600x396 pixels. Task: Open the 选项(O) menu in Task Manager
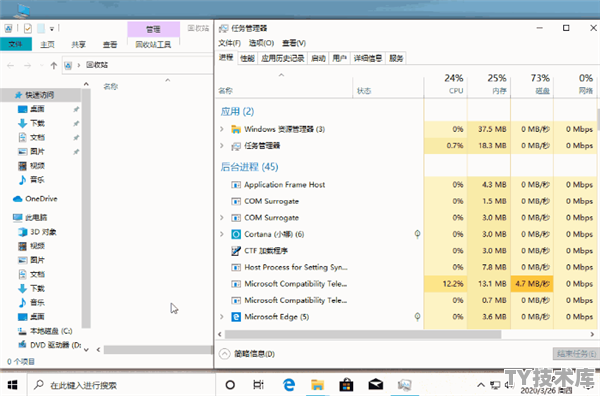pyautogui.click(x=261, y=43)
